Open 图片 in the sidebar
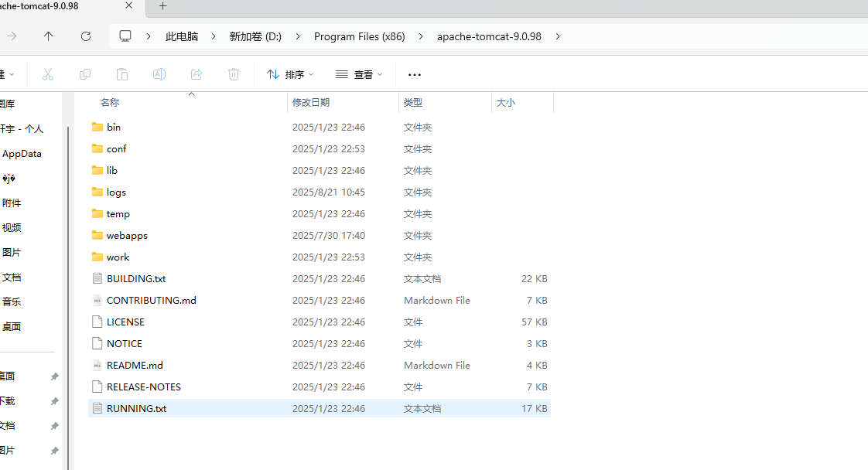 coord(12,253)
